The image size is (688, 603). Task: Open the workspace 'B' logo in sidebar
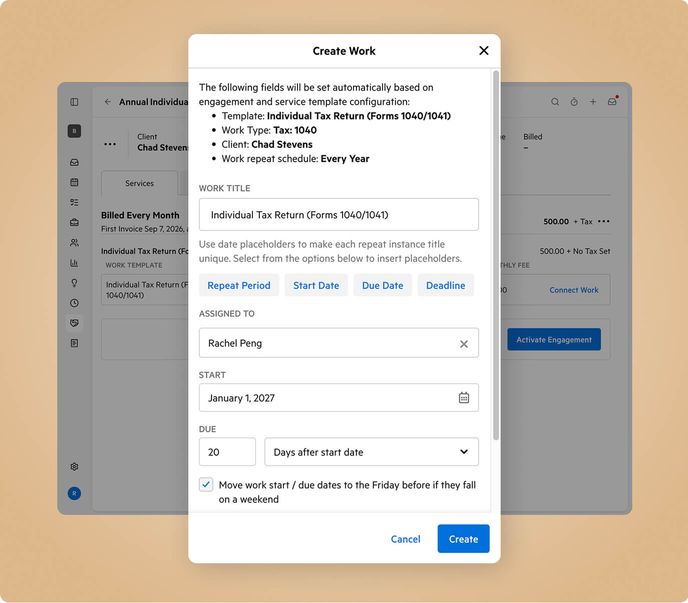[x=74, y=131]
